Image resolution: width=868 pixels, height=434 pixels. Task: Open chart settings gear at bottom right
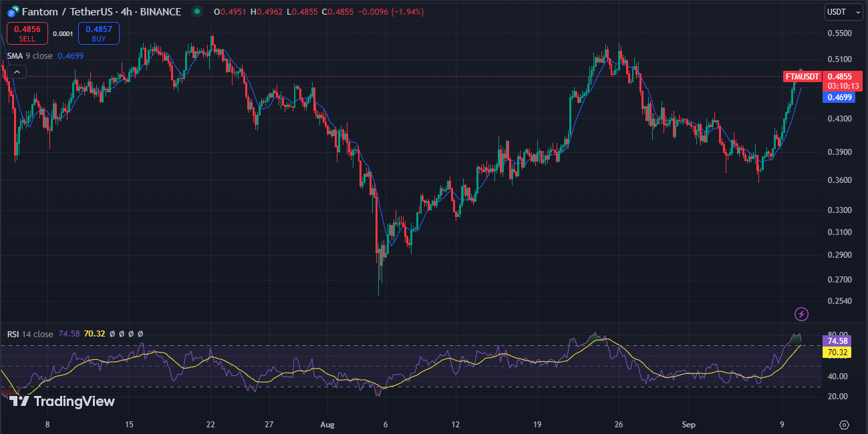point(843,423)
